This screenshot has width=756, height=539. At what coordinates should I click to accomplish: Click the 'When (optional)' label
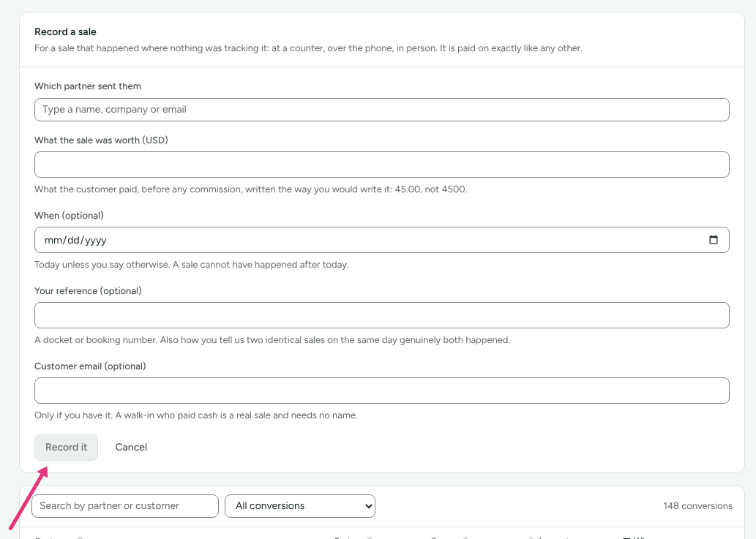pyautogui.click(x=69, y=215)
